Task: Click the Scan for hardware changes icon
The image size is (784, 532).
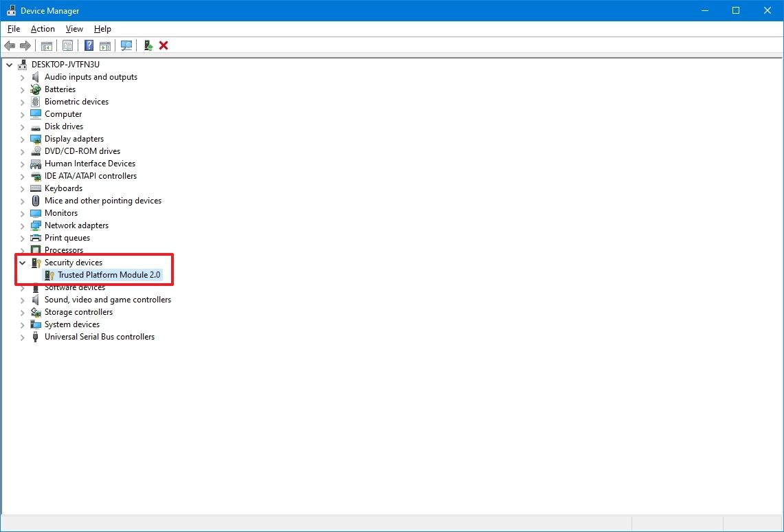Action: (126, 45)
